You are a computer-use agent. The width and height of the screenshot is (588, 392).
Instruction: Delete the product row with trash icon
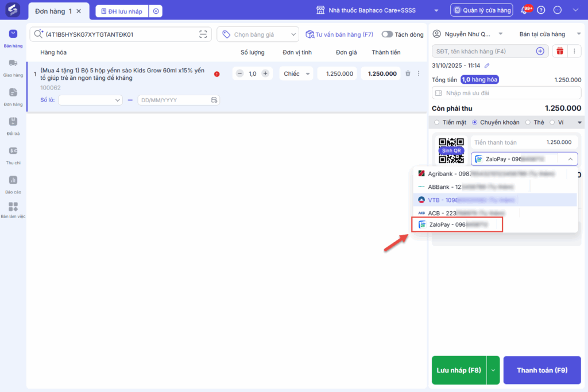pos(408,73)
